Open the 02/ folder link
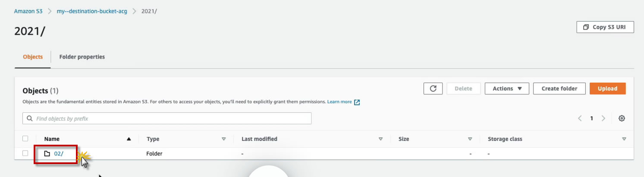644x177 pixels. pos(59,153)
